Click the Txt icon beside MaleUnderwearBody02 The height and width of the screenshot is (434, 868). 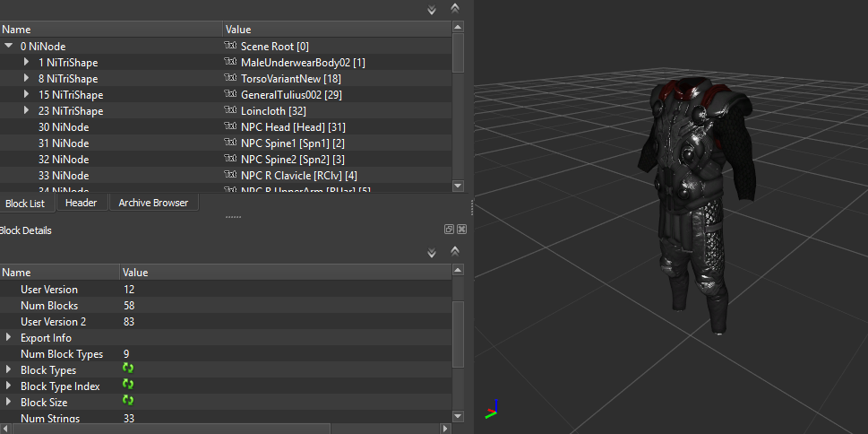(229, 62)
